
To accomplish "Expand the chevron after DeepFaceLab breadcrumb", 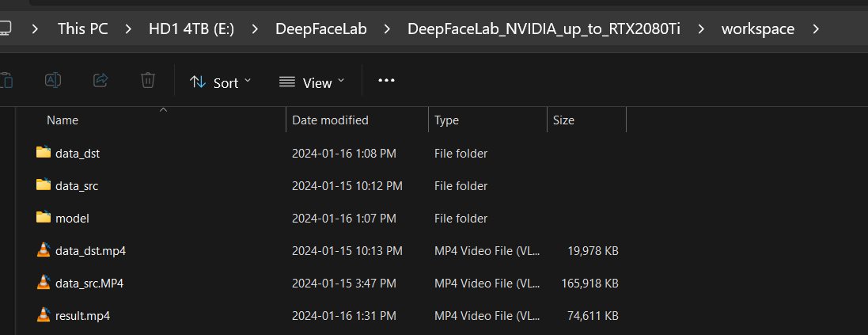I will [x=387, y=29].
